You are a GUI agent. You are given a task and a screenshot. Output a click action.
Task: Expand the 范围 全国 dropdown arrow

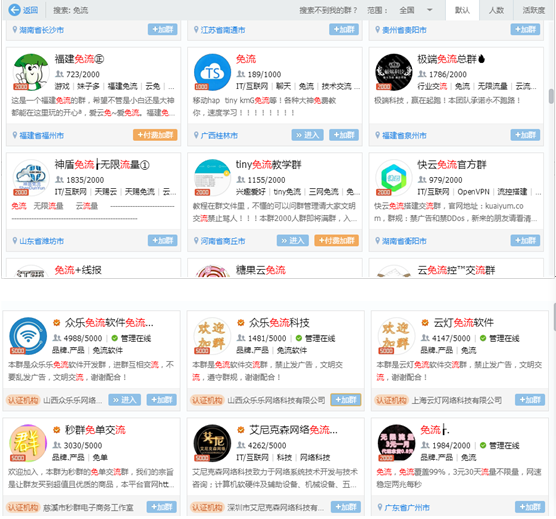click(x=429, y=10)
